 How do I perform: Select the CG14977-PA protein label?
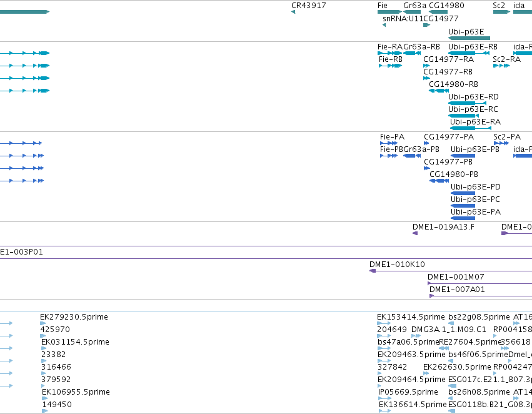coord(449,137)
